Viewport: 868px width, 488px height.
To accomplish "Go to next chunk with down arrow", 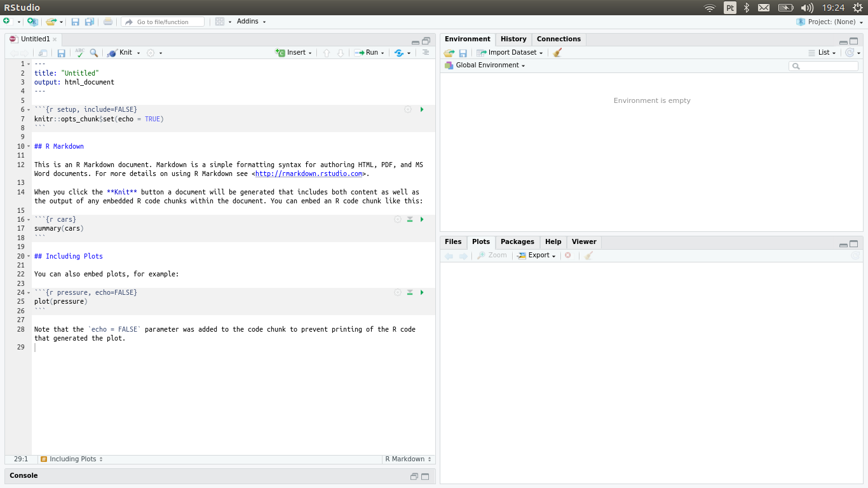I will click(341, 53).
